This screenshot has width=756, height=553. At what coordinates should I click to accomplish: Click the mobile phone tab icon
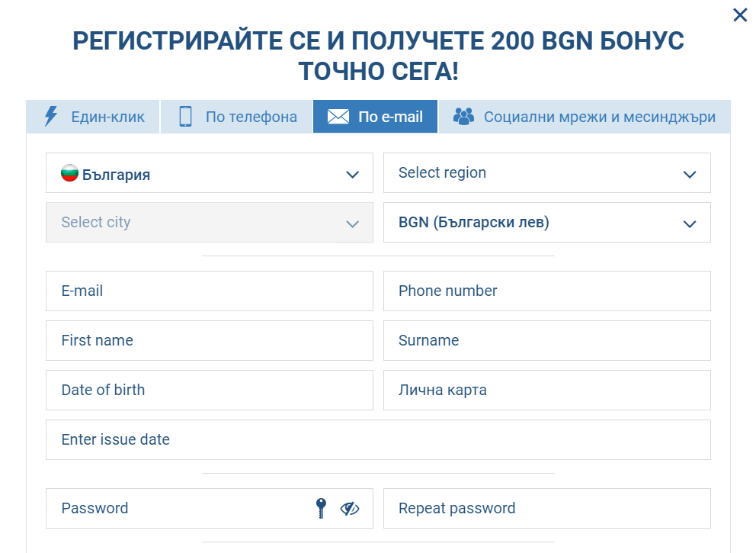185,116
